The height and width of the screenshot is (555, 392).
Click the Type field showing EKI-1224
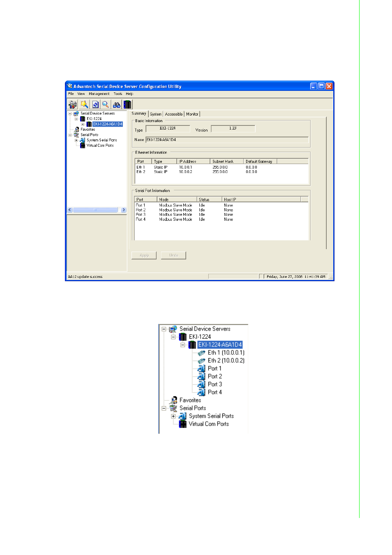168,129
